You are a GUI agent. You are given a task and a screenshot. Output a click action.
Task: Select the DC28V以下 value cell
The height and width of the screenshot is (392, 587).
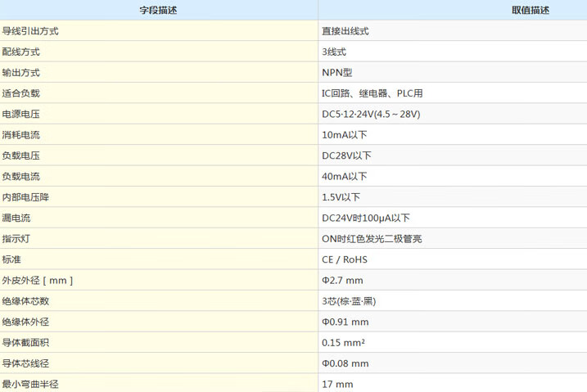point(346,155)
